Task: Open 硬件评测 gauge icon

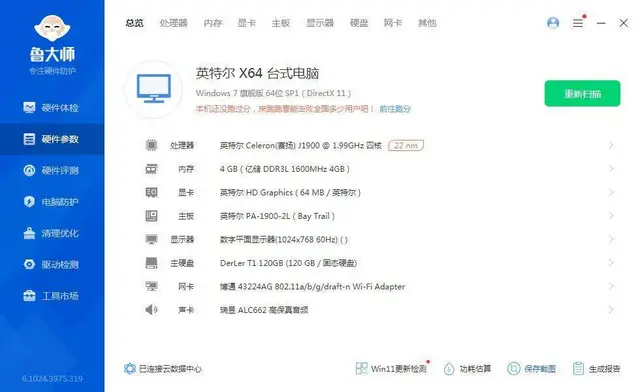Action: pos(29,170)
